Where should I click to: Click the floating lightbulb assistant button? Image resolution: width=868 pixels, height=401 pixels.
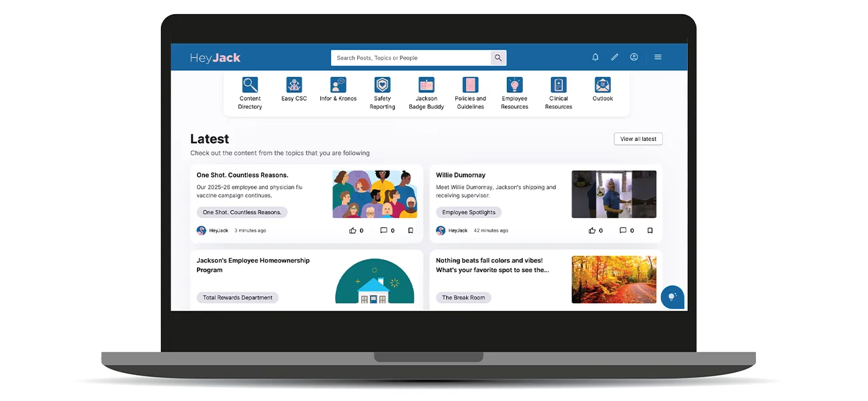672,297
